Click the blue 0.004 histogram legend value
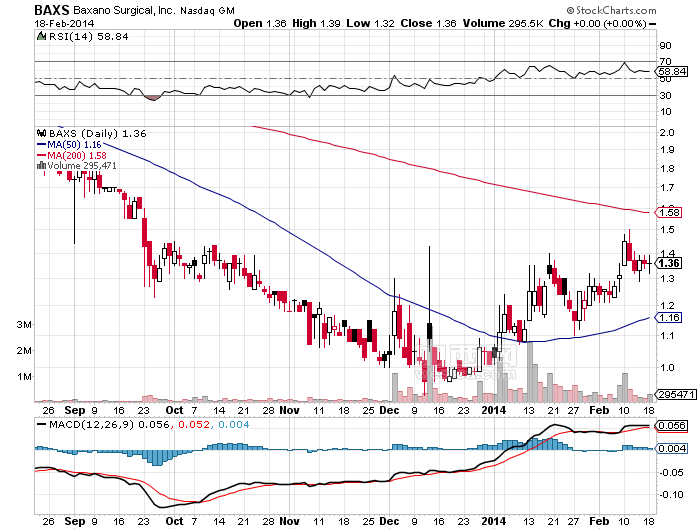The width and height of the screenshot is (700, 530). 233,424
